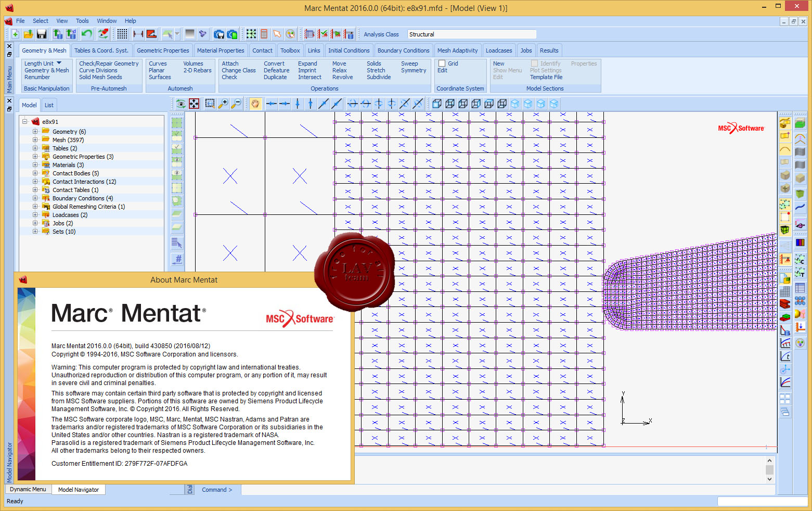Click the Zoom In magnifier plus icon
812x511 pixels.
223,104
